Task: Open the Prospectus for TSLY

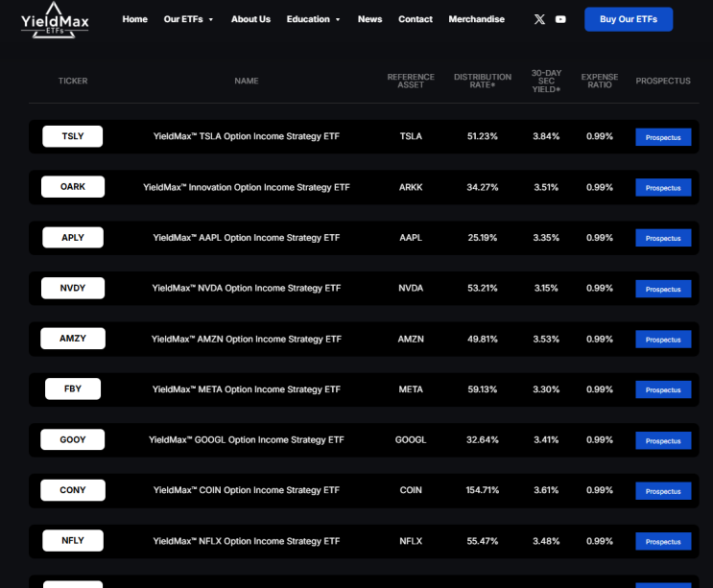Action: tap(663, 137)
